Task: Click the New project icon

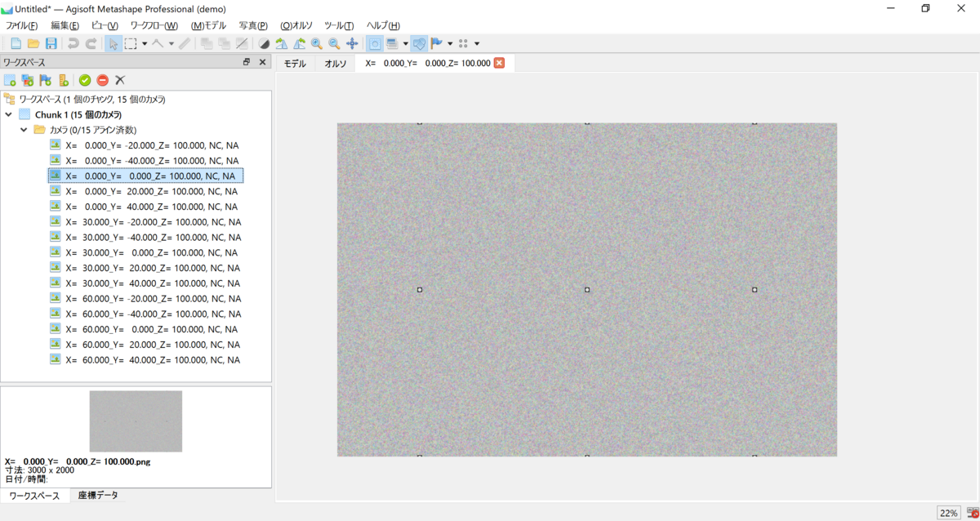Action: tap(16, 43)
